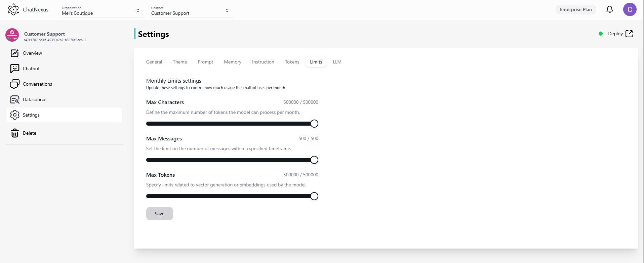This screenshot has height=263, width=644.
Task: Click the 500 / 500 messages value
Action: (308, 138)
